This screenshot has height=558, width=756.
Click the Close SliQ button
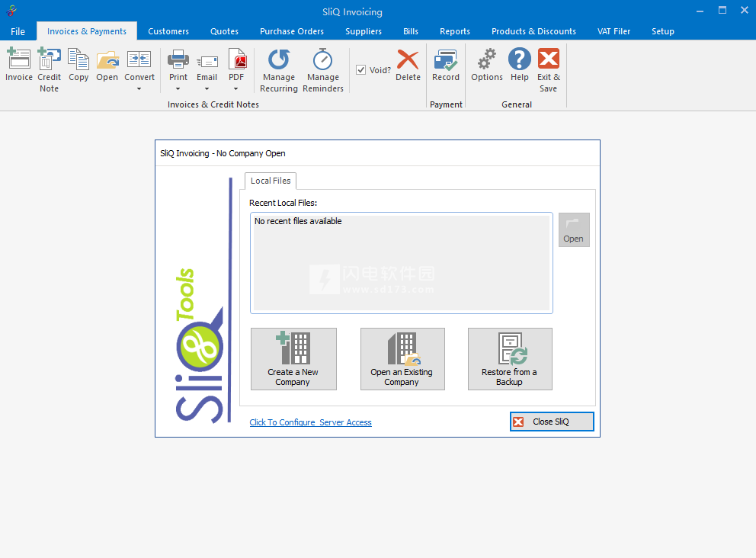[x=552, y=422]
